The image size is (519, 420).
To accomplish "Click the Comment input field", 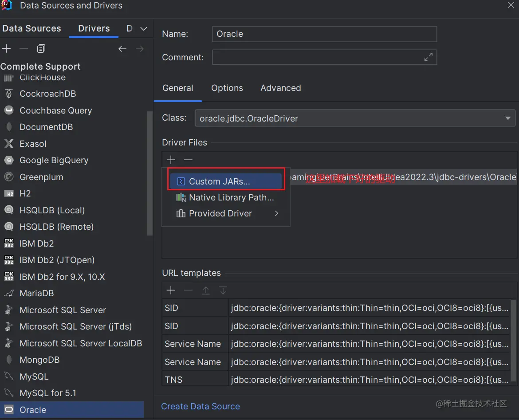I will tap(324, 57).
